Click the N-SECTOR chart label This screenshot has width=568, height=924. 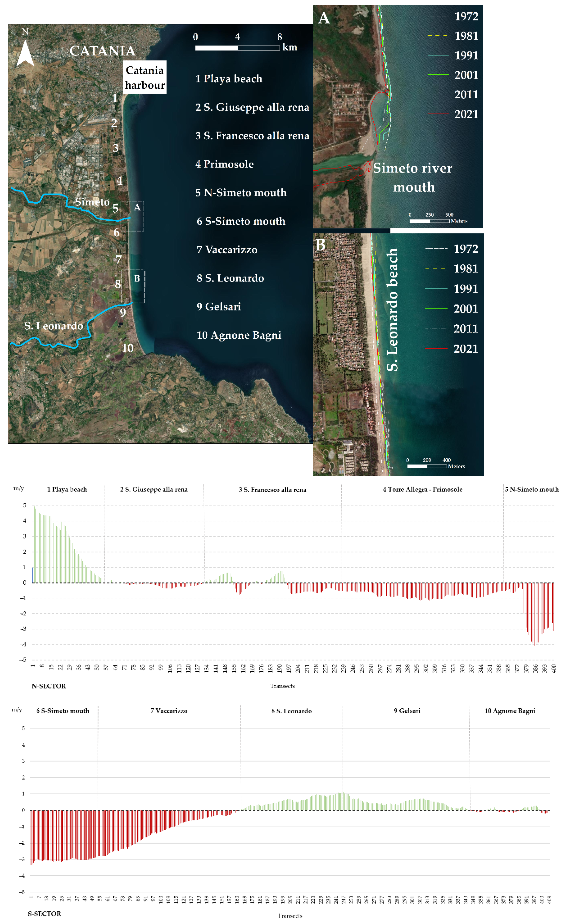(x=49, y=686)
